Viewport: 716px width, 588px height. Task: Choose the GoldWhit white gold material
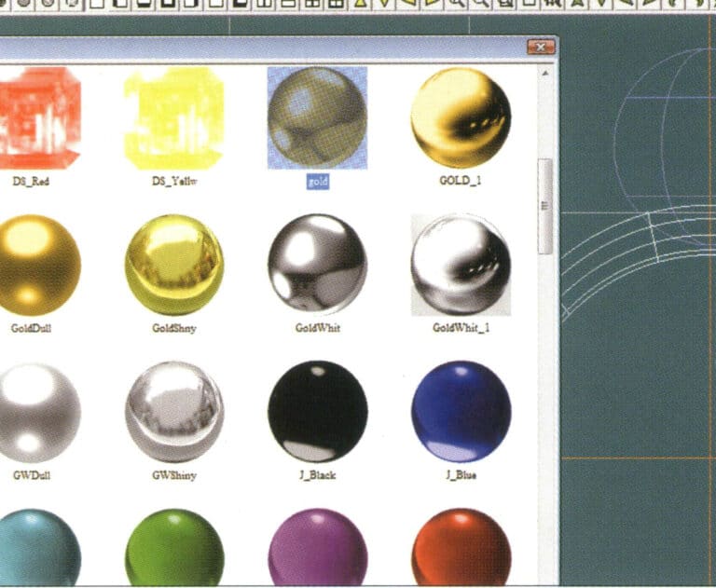pyautogui.click(x=317, y=265)
